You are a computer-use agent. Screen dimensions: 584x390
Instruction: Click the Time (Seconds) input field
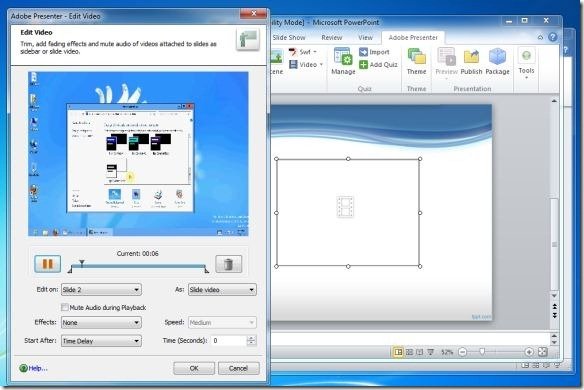[228, 340]
